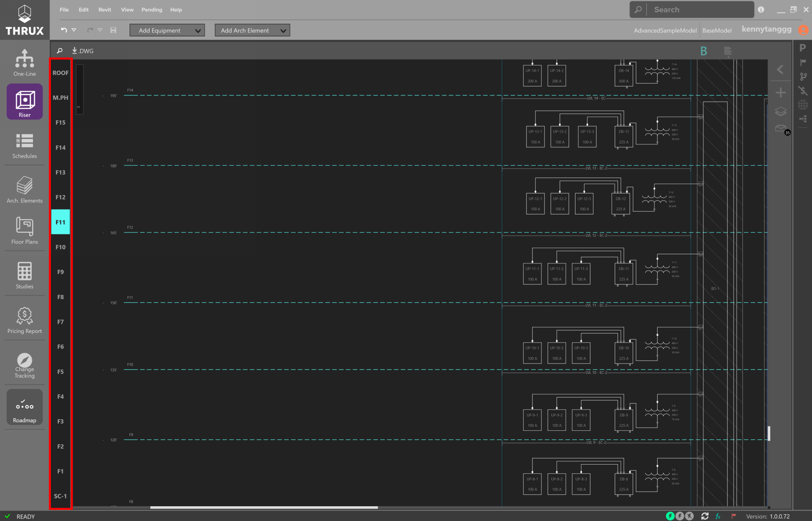
Task: Toggle the dotted grid icon
Action: tap(802, 105)
